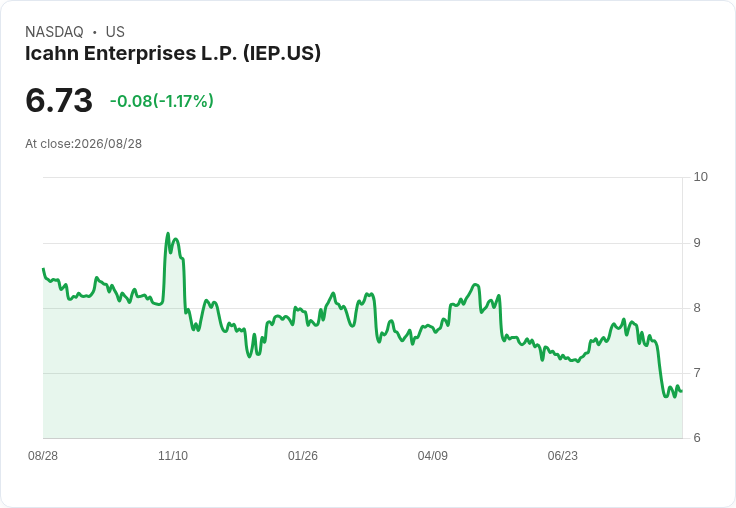Click the 08/28 date axis label
The image size is (736, 508).
click(x=43, y=455)
